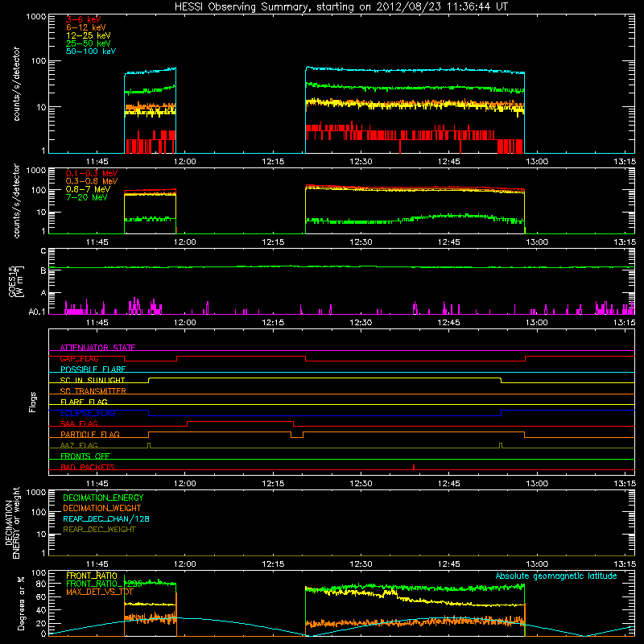The height and width of the screenshot is (644, 644).
Task: Click the 0.1-0.3 MeV legend label
Action: [92, 173]
